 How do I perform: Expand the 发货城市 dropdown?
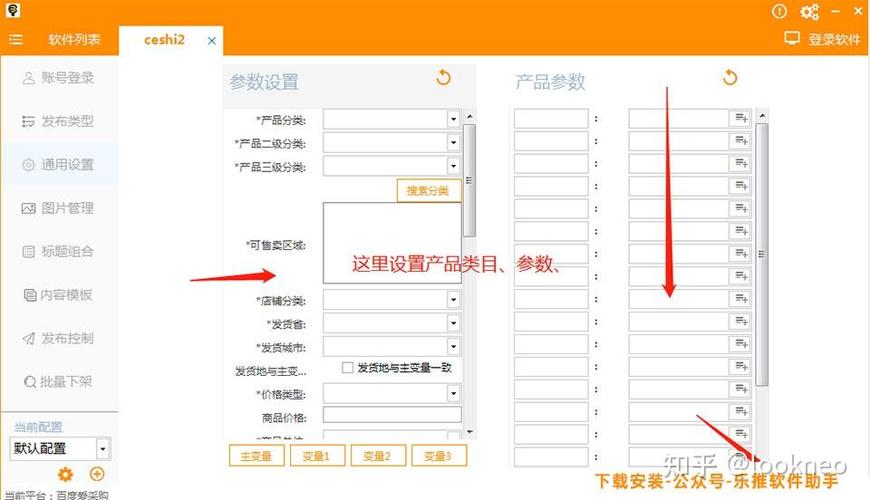click(x=453, y=347)
